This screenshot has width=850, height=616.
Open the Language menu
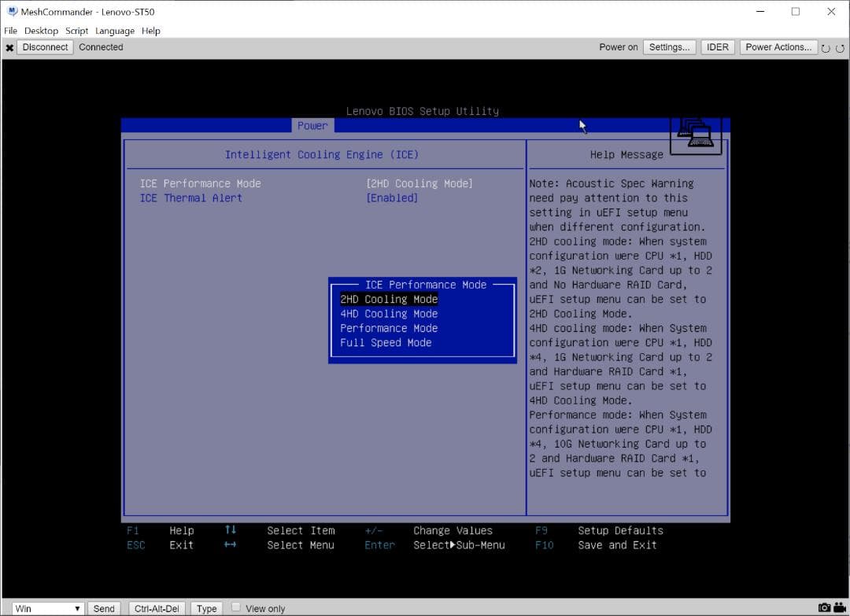tap(115, 31)
